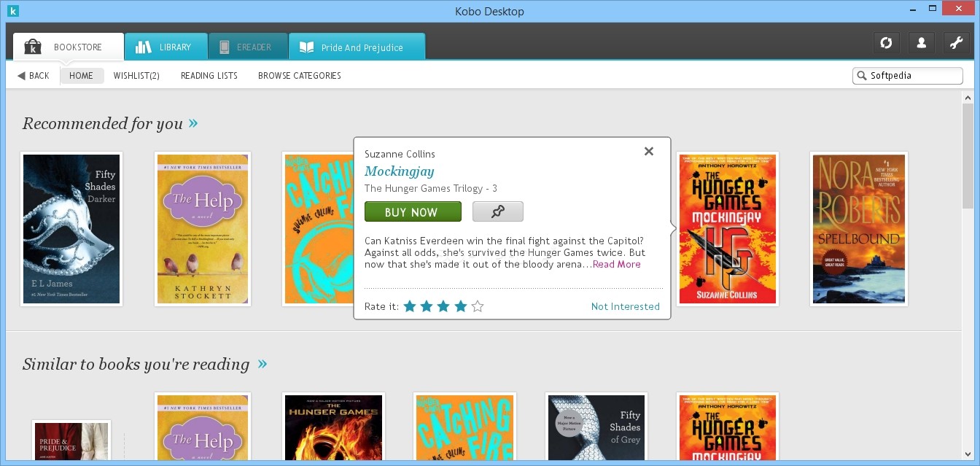Select HOME in the navigation bar
Viewport: 980px width, 466px height.
tap(82, 75)
